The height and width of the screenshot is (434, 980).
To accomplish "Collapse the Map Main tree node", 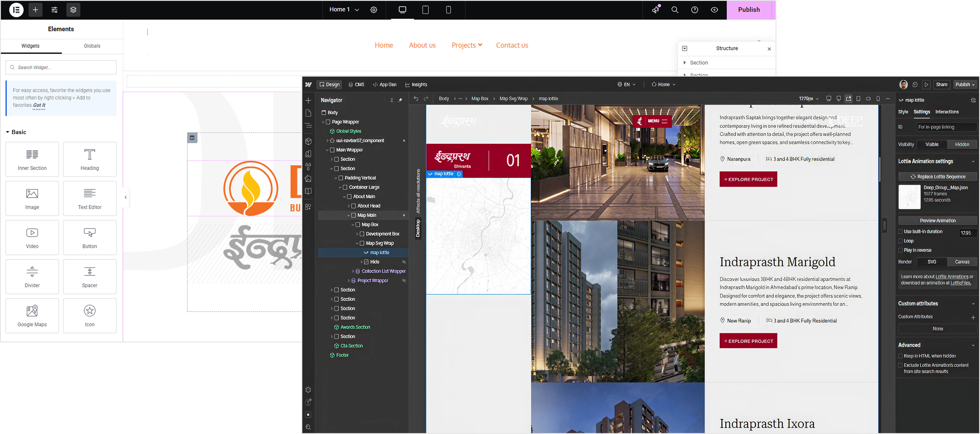I will click(348, 215).
